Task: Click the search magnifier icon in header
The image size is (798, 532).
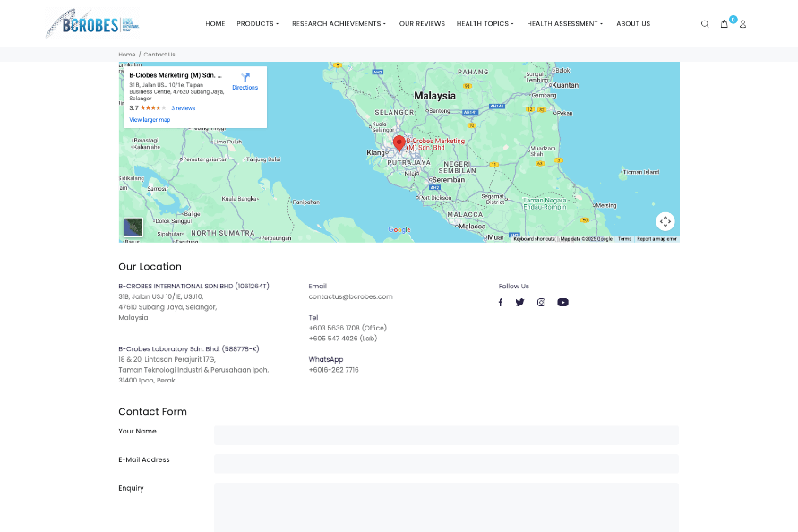Action: [x=705, y=24]
